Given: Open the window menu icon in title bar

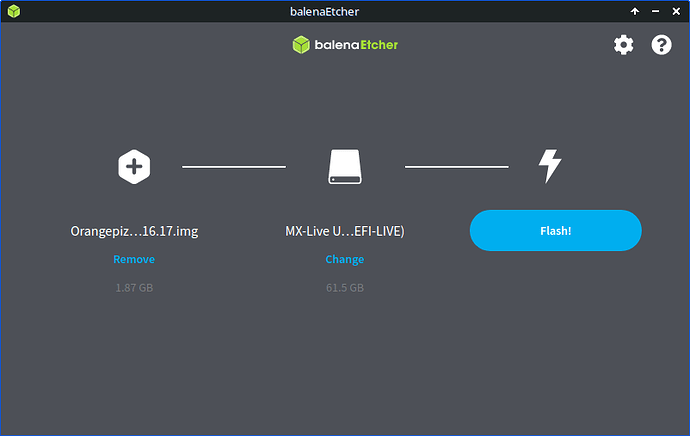Looking at the screenshot, I should pos(11,11).
